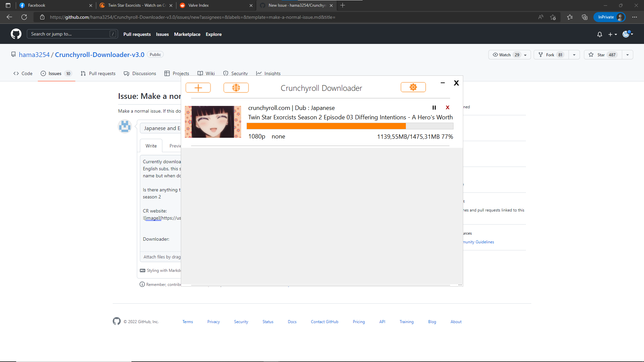Image resolution: width=644 pixels, height=362 pixels.
Task: Expand the Fork options dropdown arrow
Action: (574, 55)
